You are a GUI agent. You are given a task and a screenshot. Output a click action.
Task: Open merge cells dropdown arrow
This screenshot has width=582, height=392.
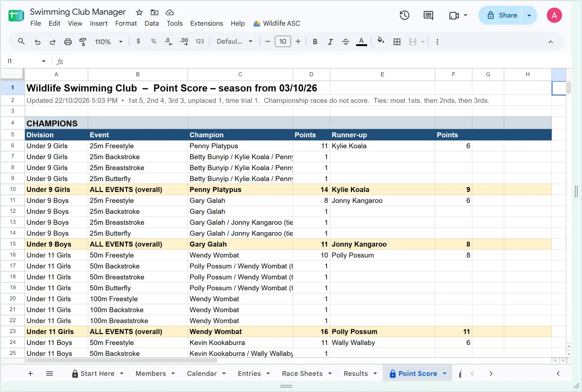[422, 42]
